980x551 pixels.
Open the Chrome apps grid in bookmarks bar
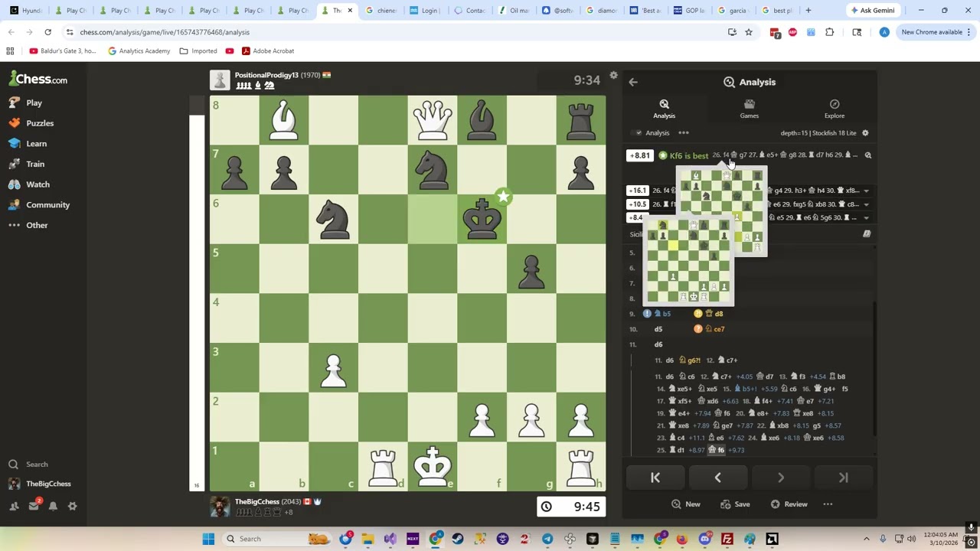point(10,51)
